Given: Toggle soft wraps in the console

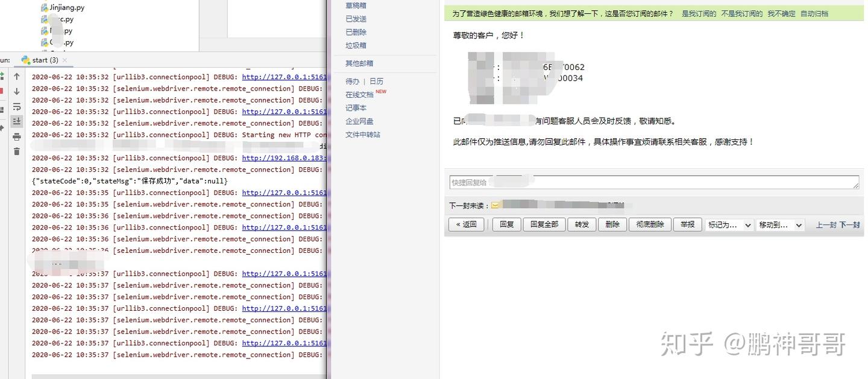Looking at the screenshot, I should 16,106.
